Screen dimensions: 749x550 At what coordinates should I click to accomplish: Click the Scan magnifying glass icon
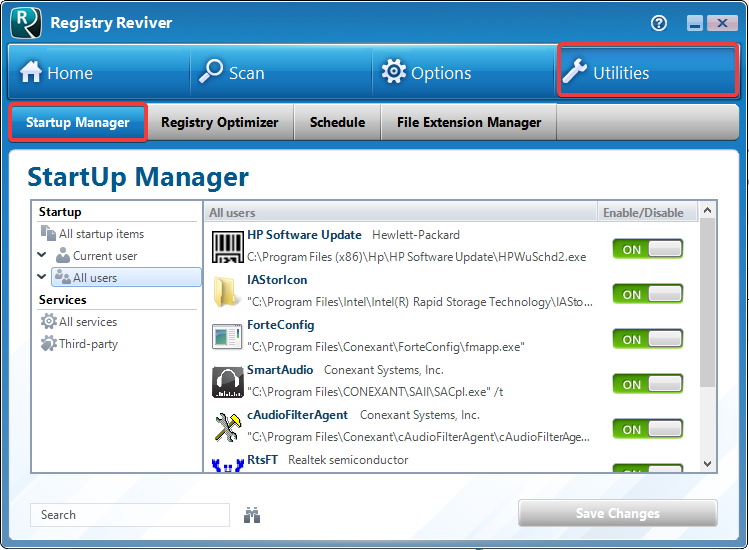(x=211, y=71)
